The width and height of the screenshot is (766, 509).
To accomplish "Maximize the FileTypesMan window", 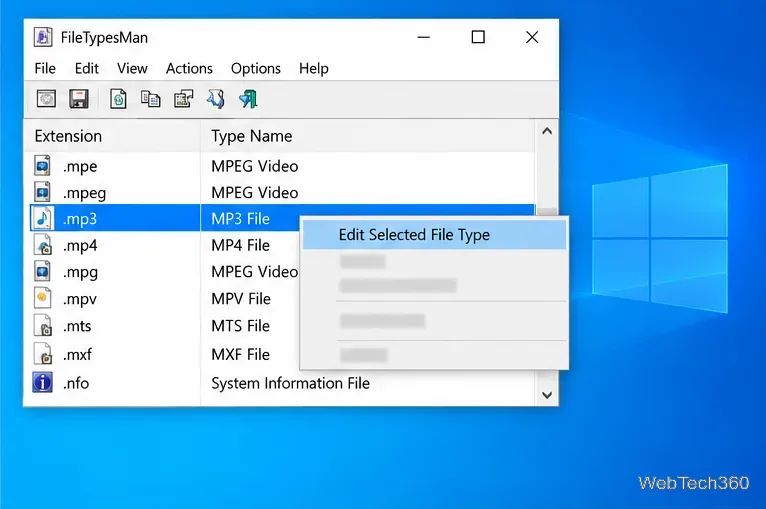I will click(478, 37).
